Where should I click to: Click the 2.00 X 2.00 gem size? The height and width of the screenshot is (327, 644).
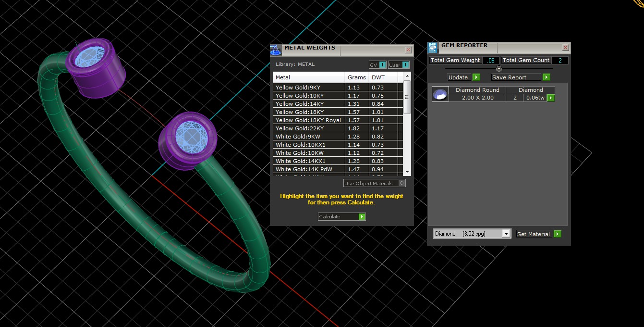[477, 98]
